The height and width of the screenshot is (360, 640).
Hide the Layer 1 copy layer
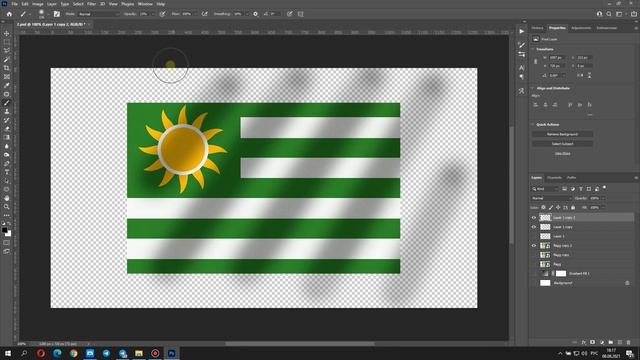[533, 227]
